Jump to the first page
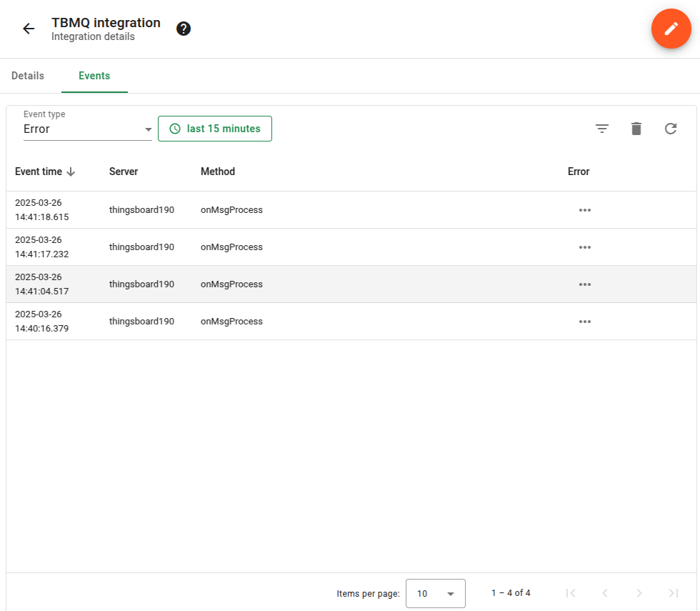 571,593
